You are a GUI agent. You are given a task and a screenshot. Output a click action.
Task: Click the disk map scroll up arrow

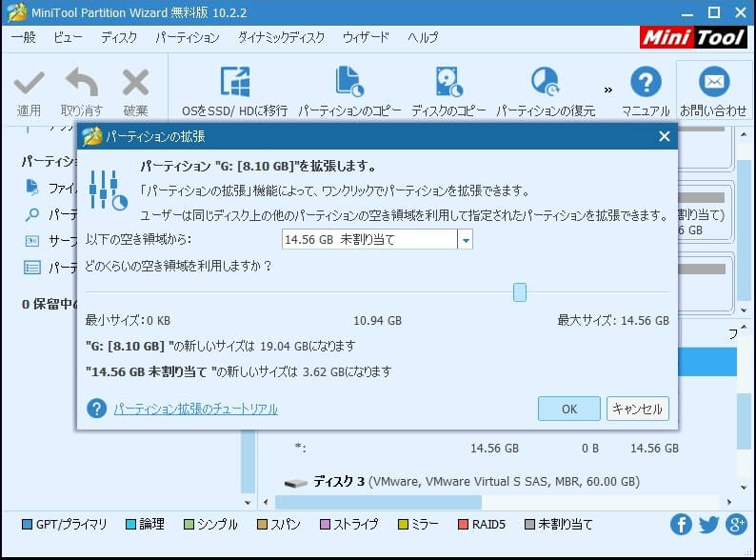pyautogui.click(x=743, y=134)
